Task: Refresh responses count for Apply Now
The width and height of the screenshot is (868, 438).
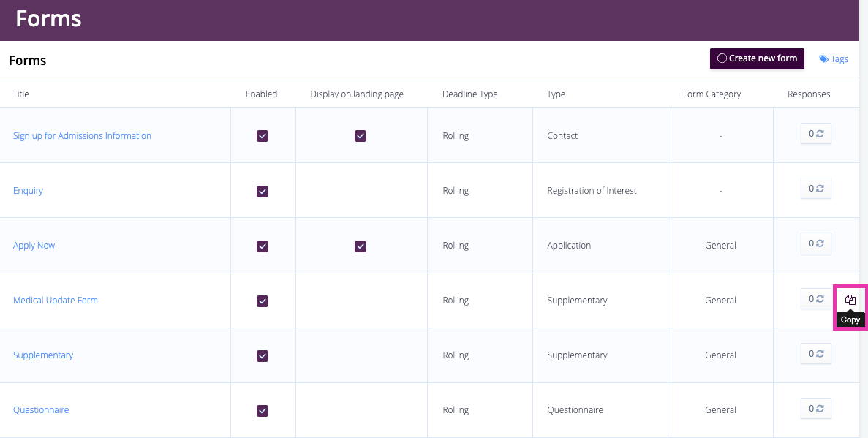Action: coord(816,243)
